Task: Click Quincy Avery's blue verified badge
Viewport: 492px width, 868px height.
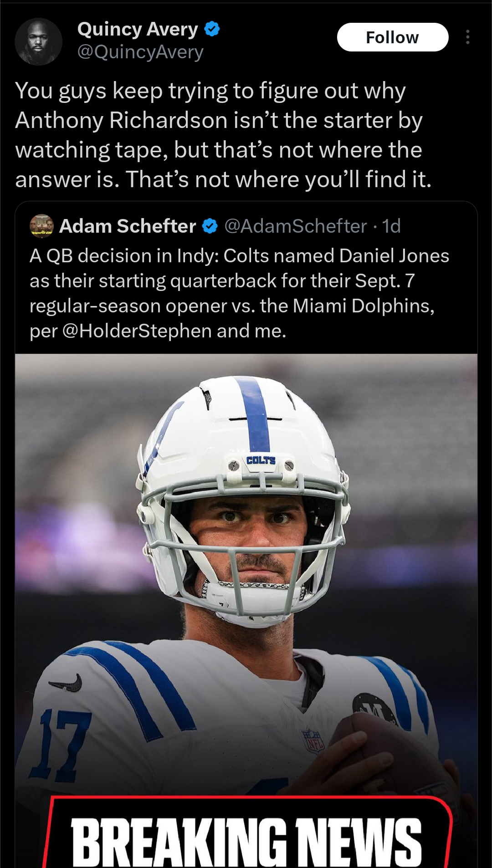Action: click(212, 29)
